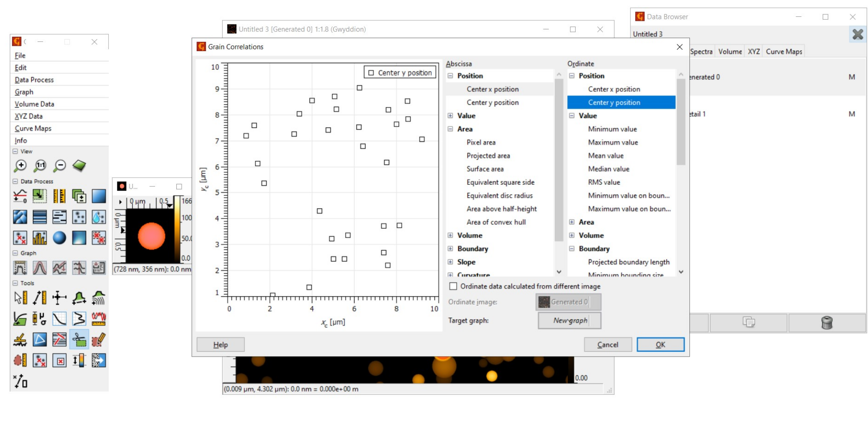Click the Data Browser delete trash icon
The width and height of the screenshot is (868, 421).
point(827,323)
